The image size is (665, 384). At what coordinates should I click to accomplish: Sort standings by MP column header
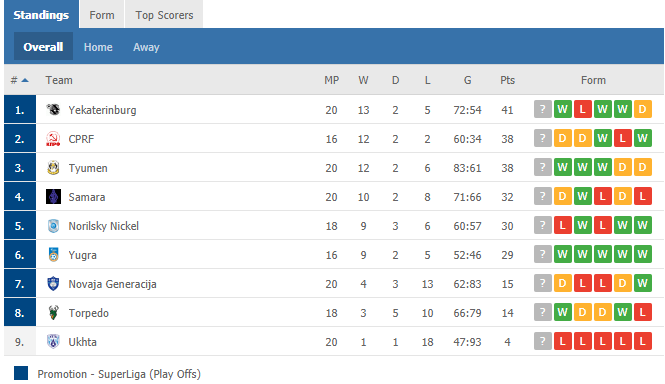[x=332, y=80]
